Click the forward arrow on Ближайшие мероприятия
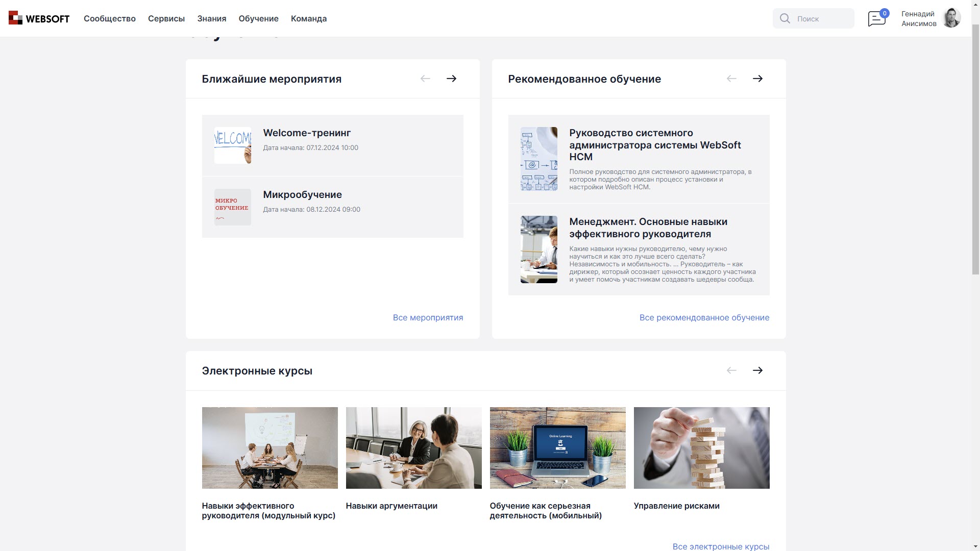Screen dimensions: 980x551 (x=451, y=79)
